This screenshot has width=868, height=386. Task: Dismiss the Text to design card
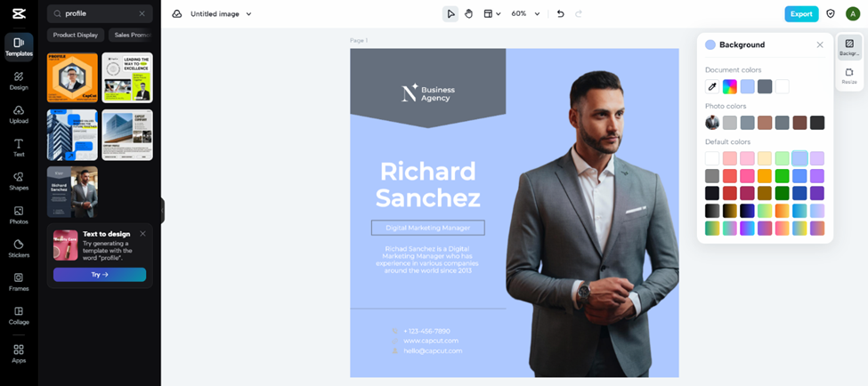coord(142,233)
